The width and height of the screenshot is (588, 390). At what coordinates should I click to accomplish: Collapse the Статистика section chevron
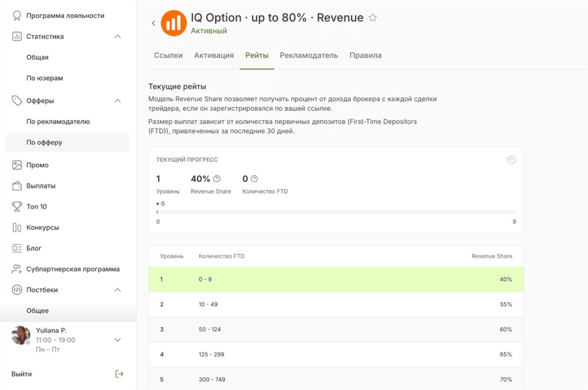(118, 36)
